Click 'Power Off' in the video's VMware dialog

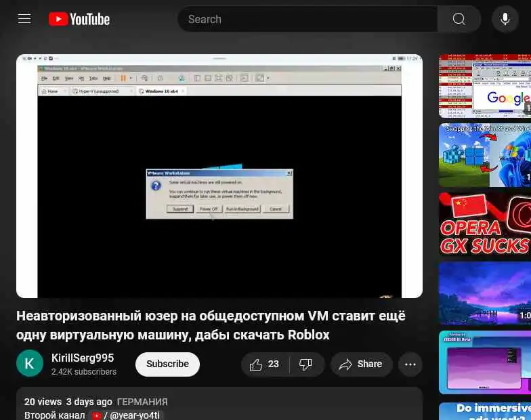209,209
